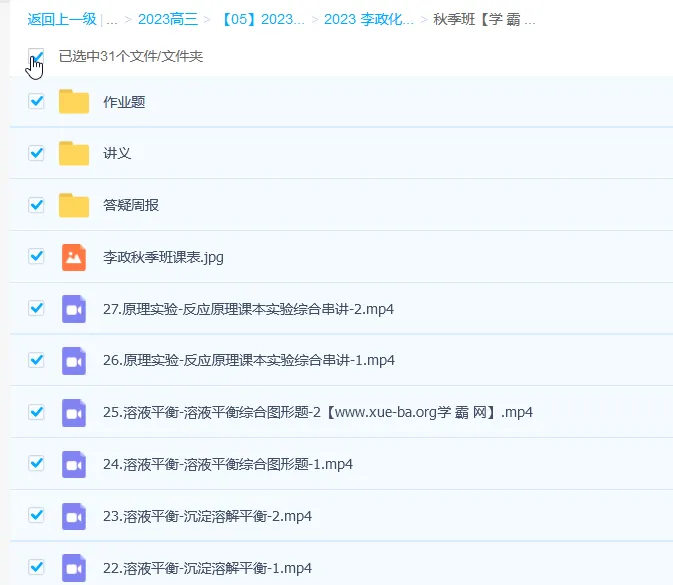Go to 【05】2023... breadcrumb folder
The image size is (673, 585).
tap(262, 19)
